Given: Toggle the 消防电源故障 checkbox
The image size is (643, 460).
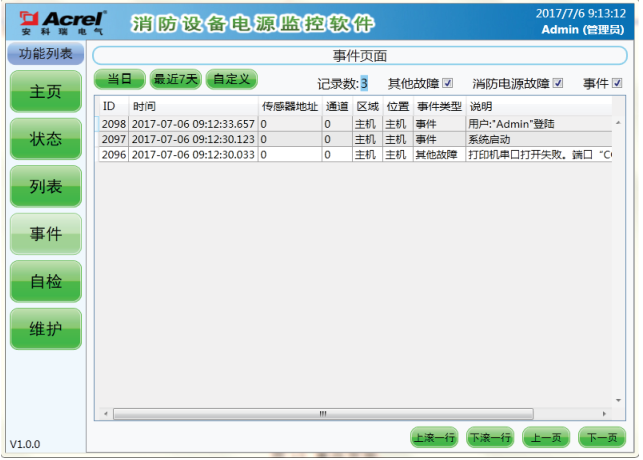Looking at the screenshot, I should [x=558, y=83].
